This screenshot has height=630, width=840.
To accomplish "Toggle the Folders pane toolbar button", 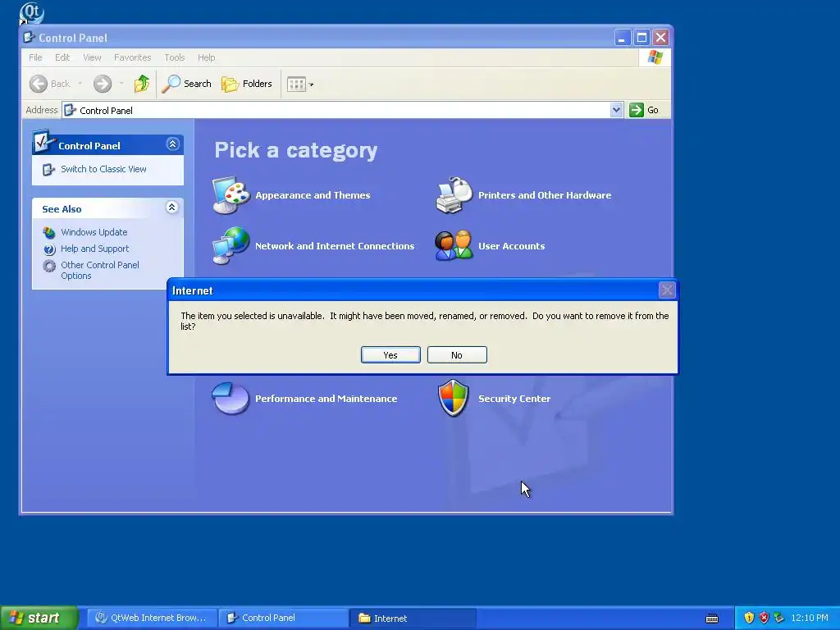I will tap(247, 84).
